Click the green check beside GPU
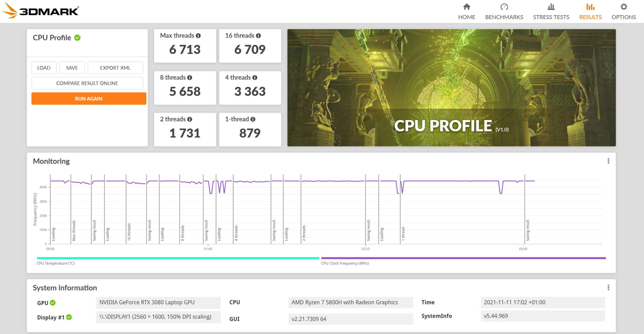The width and height of the screenshot is (644, 334). point(53,303)
